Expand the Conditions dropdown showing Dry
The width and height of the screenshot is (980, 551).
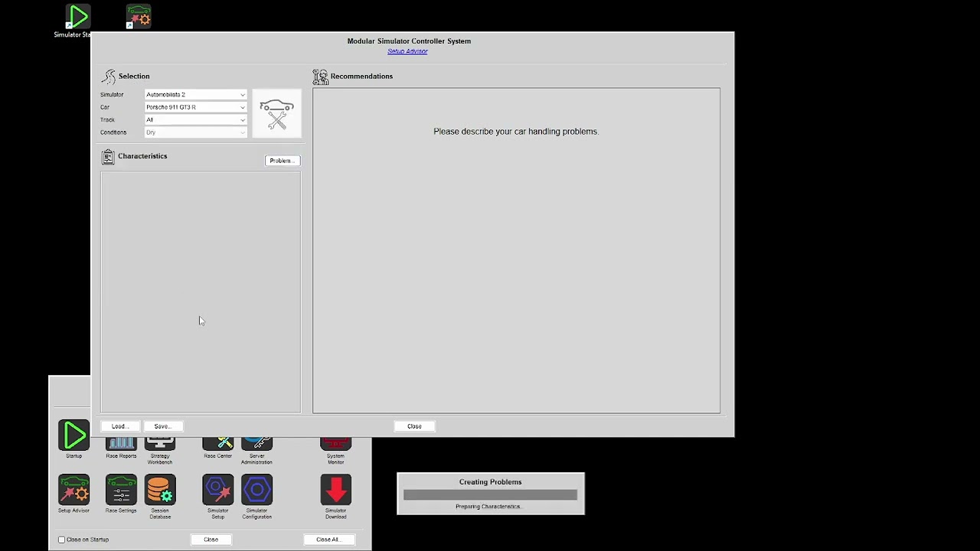(x=196, y=132)
